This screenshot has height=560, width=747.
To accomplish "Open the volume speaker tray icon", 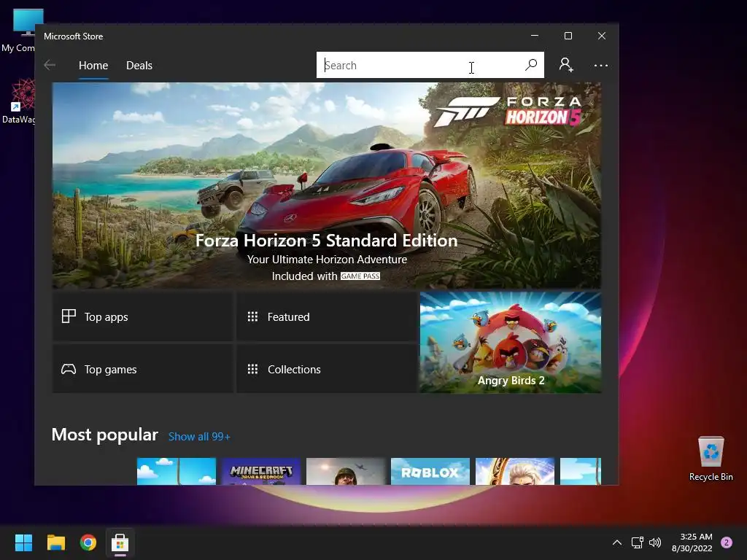I will point(655,542).
